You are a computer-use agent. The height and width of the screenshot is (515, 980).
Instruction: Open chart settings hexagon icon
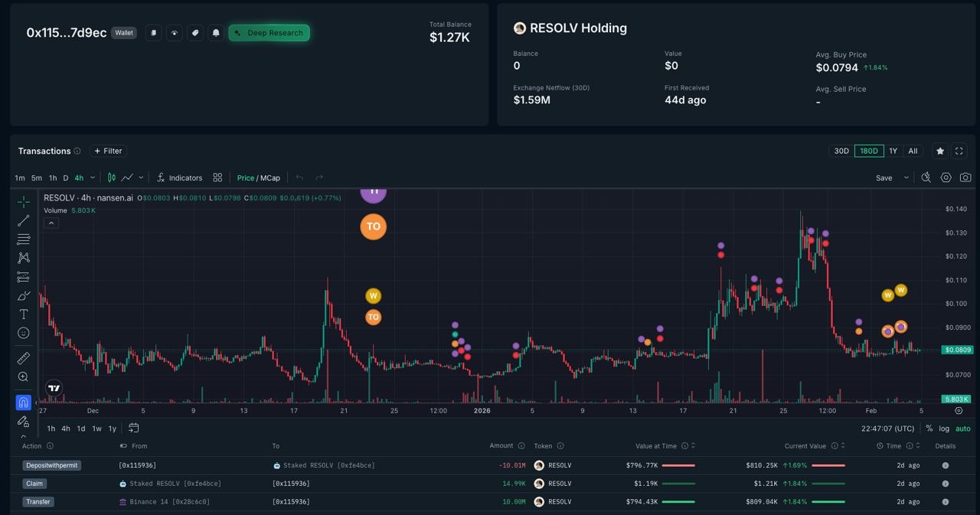coord(946,178)
